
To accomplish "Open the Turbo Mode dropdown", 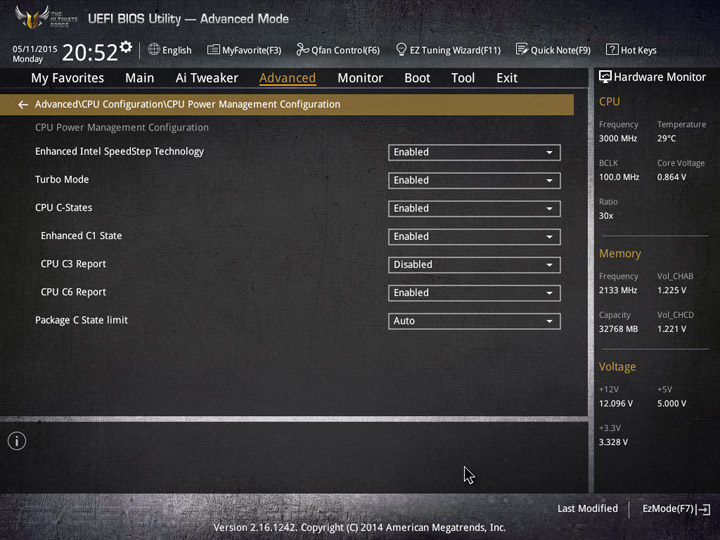I will [x=474, y=180].
